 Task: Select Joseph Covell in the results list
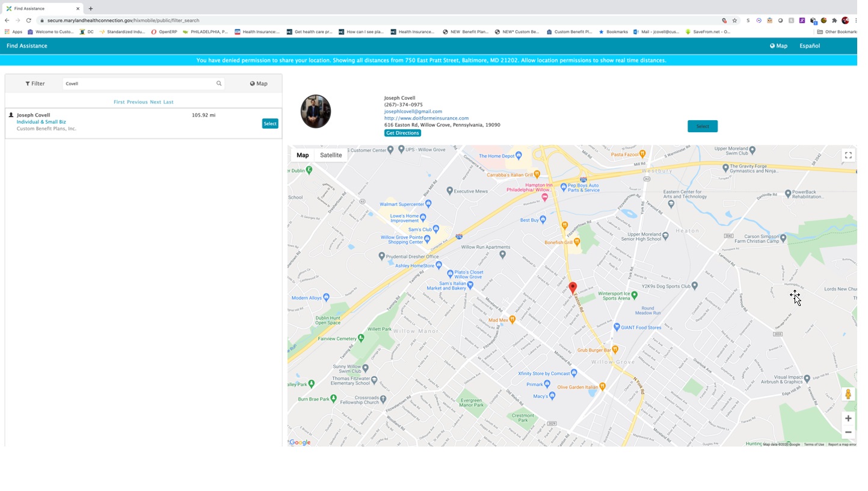click(x=270, y=123)
